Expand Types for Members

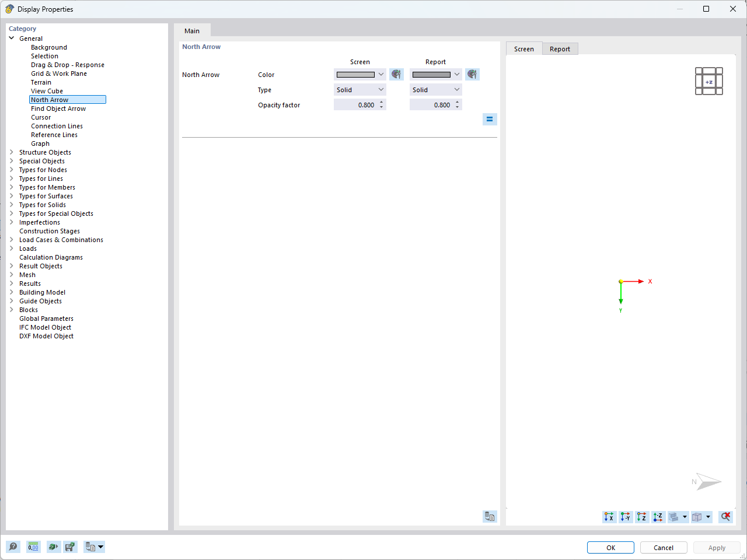[12, 187]
